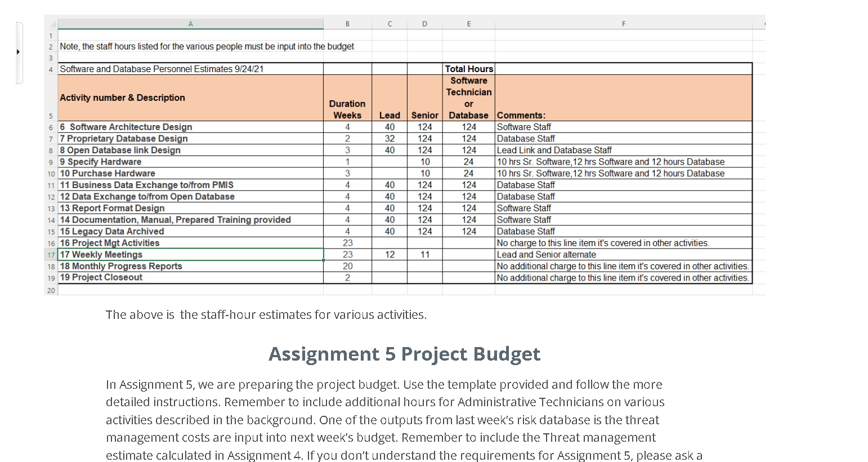
Task: Click the row 5 header number
Action: pos(51,116)
